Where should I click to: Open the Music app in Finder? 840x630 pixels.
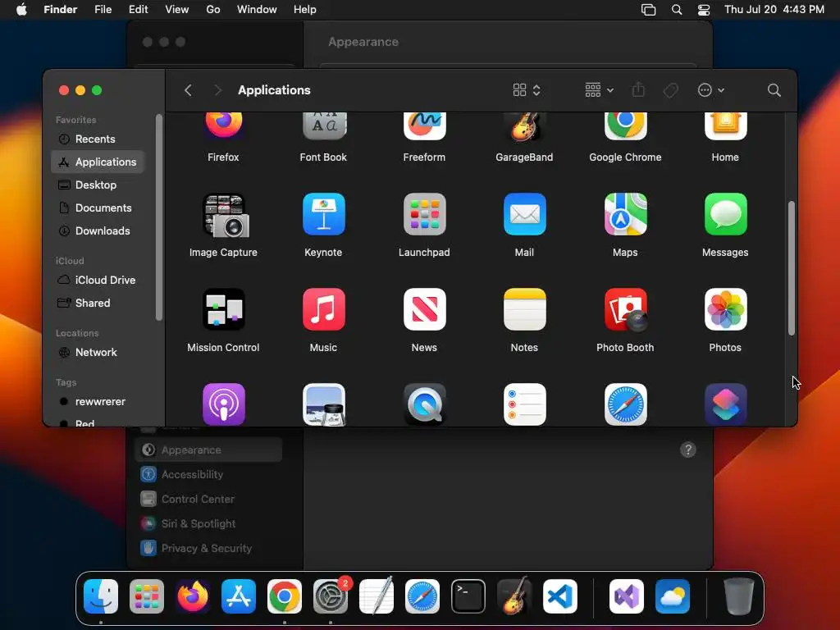[323, 309]
